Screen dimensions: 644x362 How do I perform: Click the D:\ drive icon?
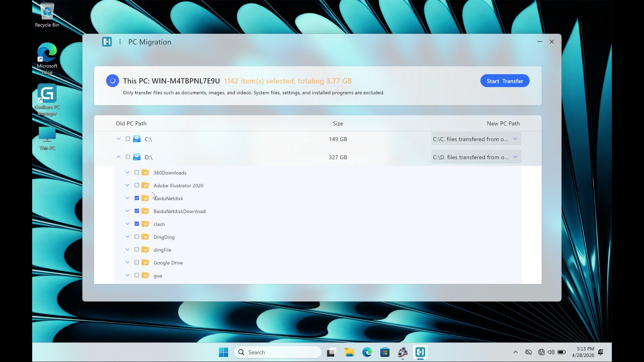[x=137, y=157]
